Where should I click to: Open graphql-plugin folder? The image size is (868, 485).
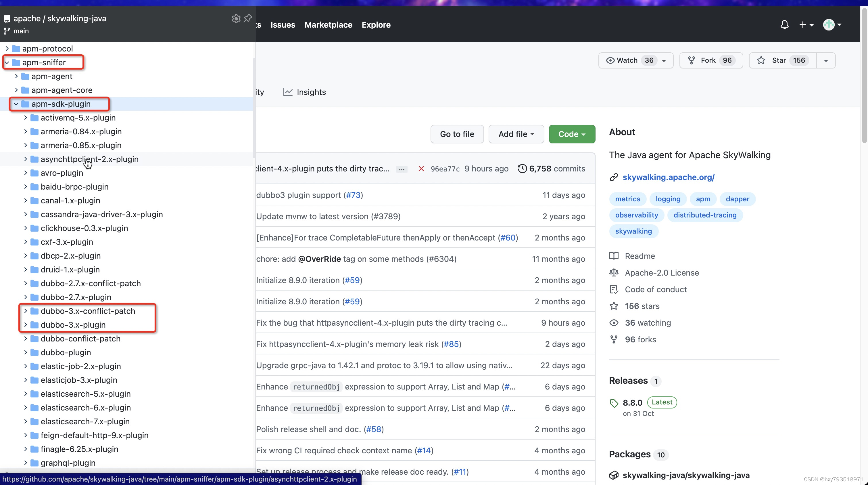[68, 463]
